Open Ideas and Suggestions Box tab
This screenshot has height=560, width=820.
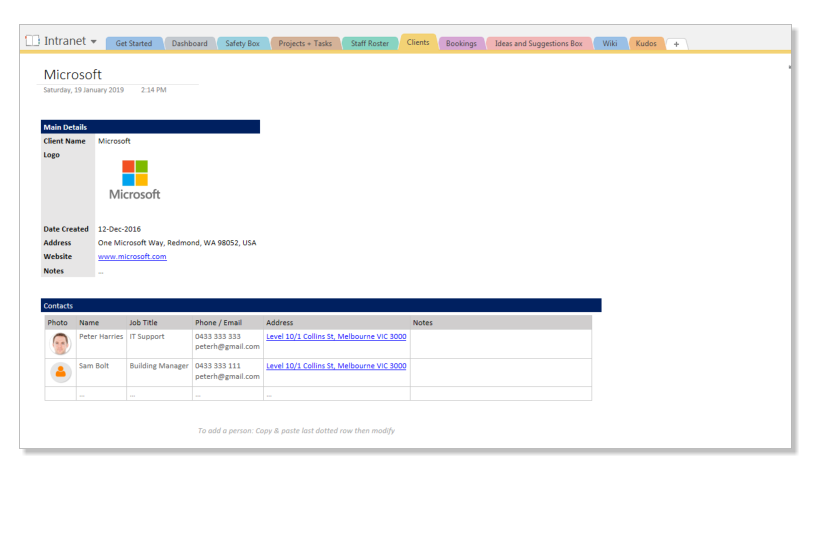(539, 43)
